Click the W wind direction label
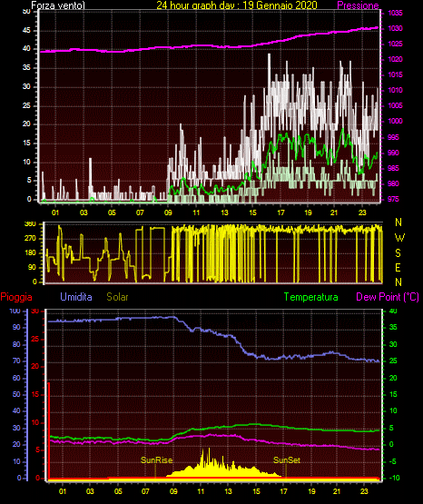 pos(399,238)
